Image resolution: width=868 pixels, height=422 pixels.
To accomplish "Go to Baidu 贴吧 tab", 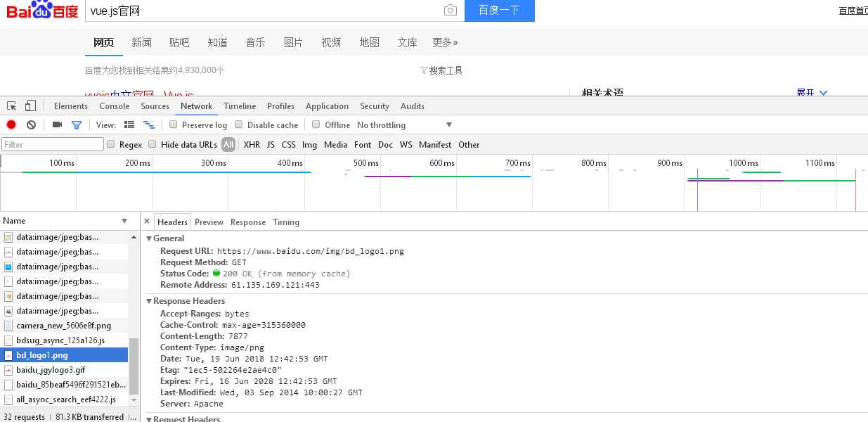I will (x=179, y=42).
